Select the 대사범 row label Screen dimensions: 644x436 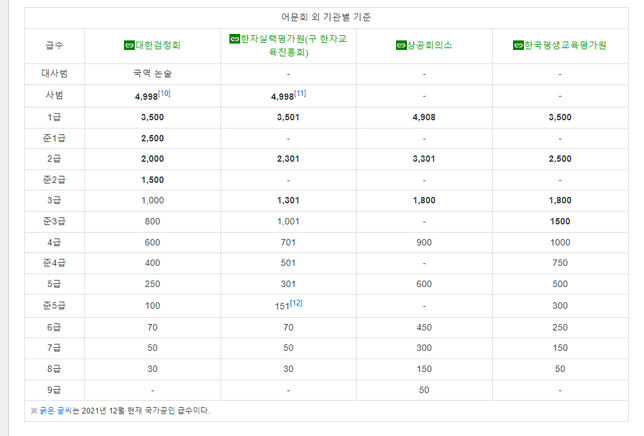54,74
